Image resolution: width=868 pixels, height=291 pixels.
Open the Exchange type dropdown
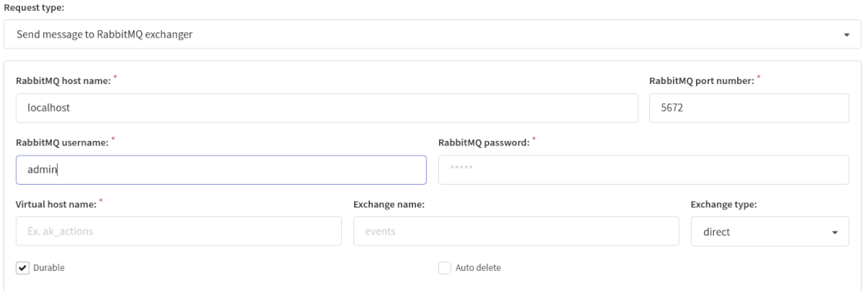point(769,231)
